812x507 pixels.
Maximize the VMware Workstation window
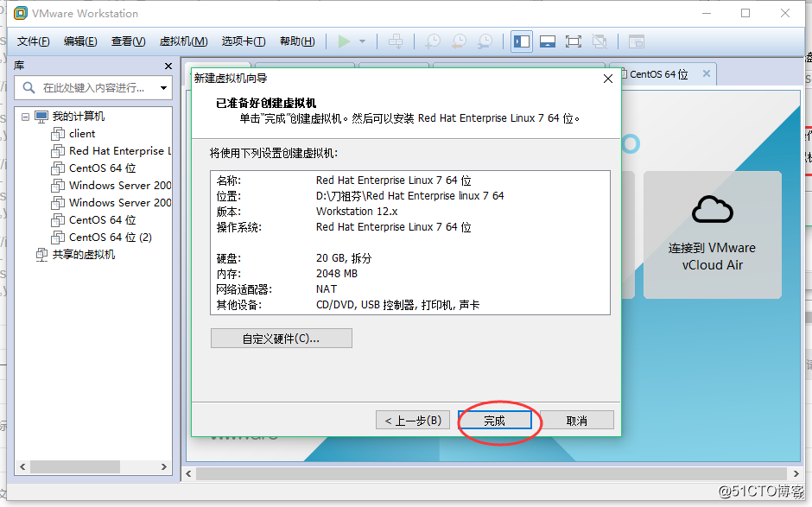[x=745, y=13]
